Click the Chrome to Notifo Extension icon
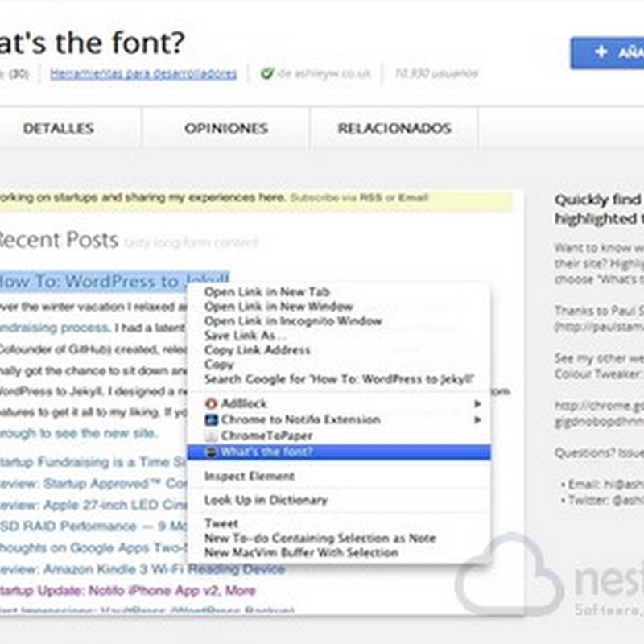This screenshot has width=644, height=644. tap(211, 419)
